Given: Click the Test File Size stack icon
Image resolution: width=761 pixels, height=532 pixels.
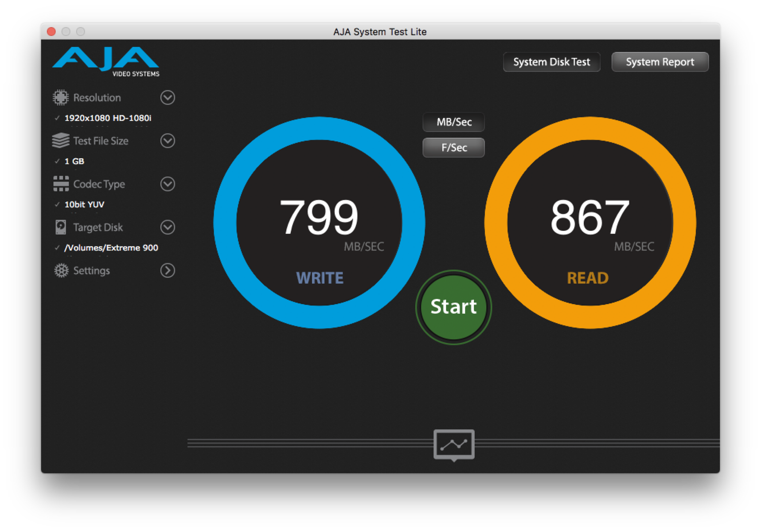Looking at the screenshot, I should [61, 141].
